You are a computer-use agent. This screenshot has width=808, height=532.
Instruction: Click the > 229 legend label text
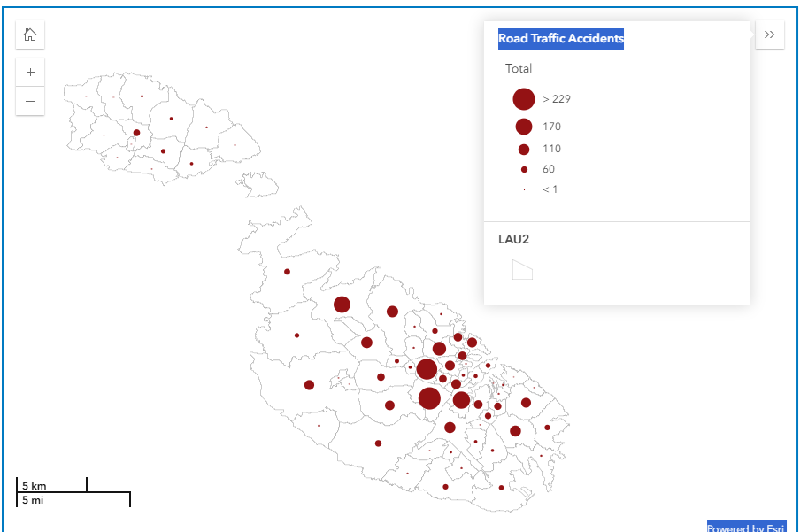pyautogui.click(x=557, y=99)
